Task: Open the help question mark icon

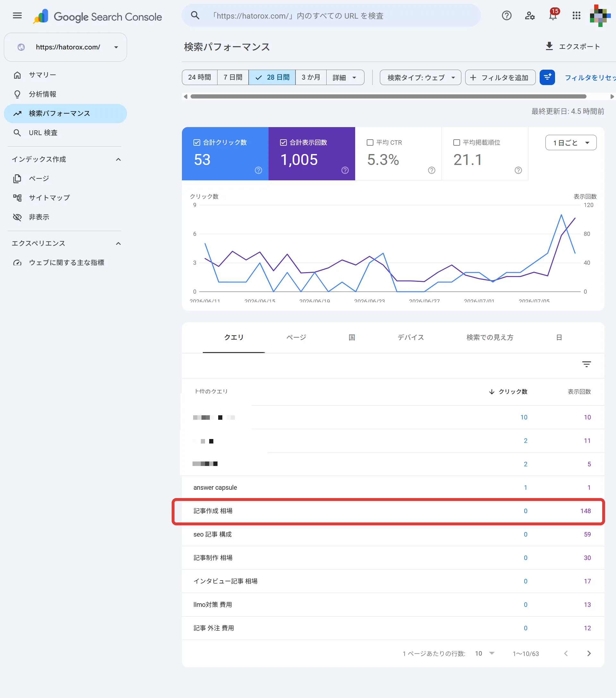Action: (506, 16)
